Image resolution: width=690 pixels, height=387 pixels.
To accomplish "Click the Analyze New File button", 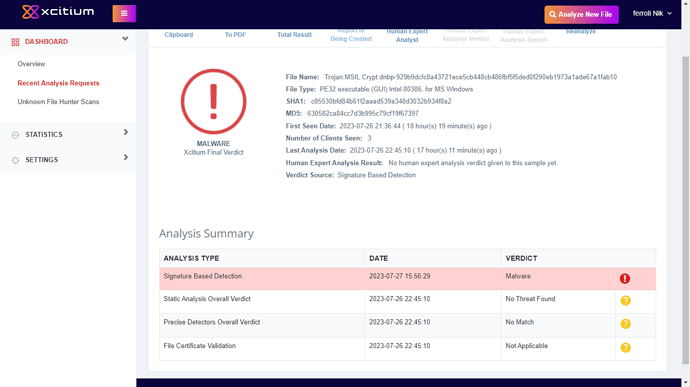I will pyautogui.click(x=581, y=15).
